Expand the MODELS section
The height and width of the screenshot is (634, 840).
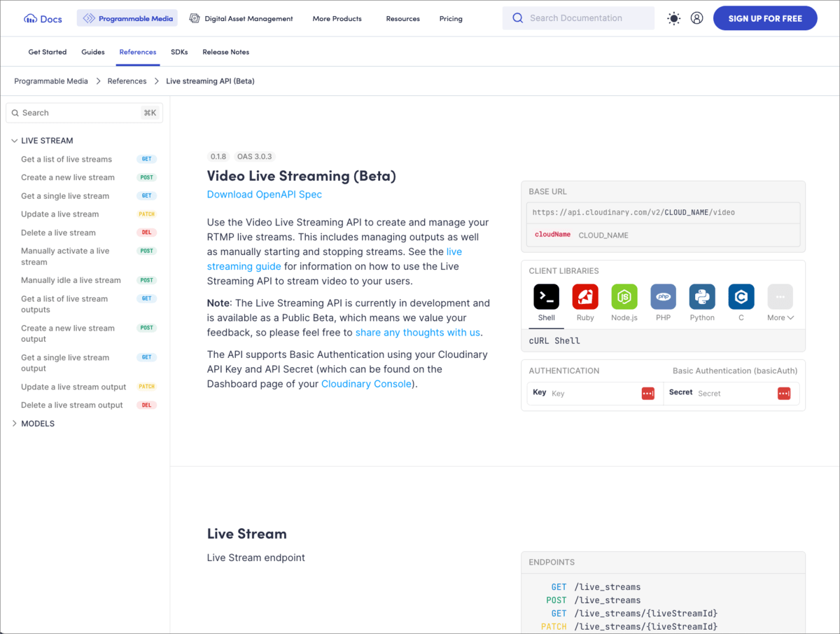(x=14, y=424)
